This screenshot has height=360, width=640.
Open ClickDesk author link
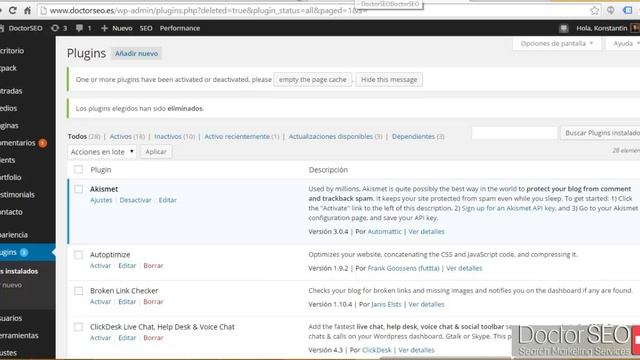[x=376, y=350]
